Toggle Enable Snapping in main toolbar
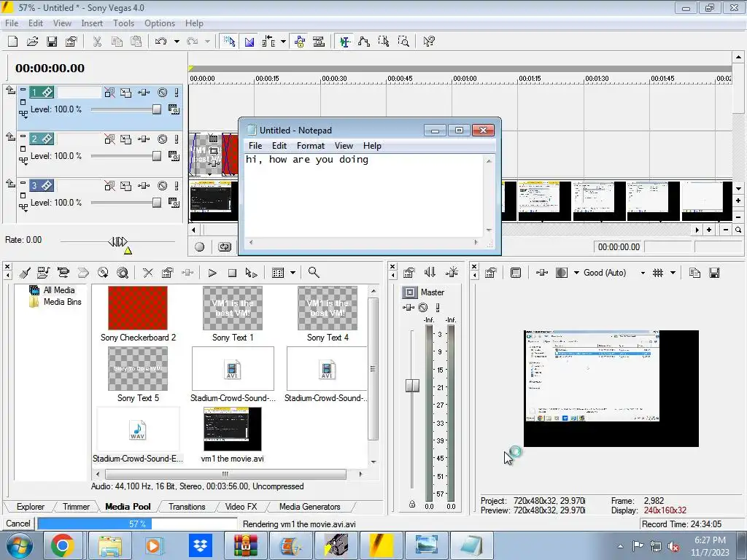 [x=229, y=42]
